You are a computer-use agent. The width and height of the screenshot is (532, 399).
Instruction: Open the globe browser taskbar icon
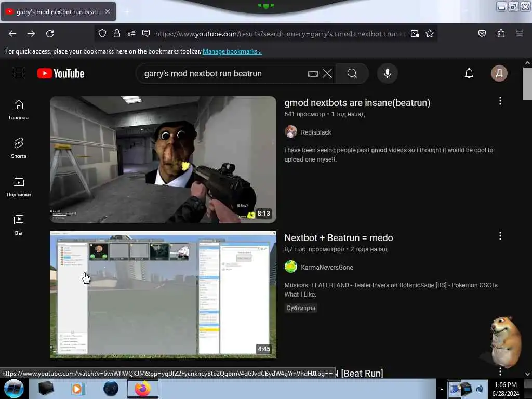tap(111, 389)
